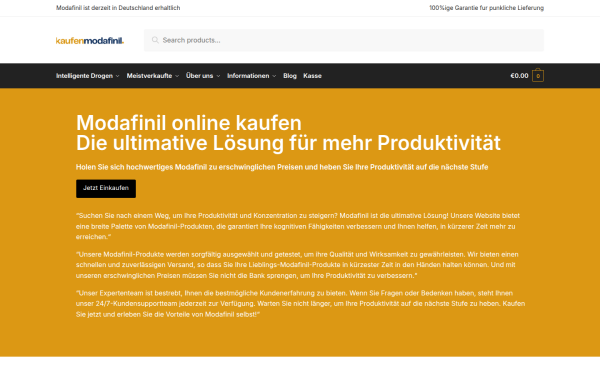Expand the Über uns chevron
Viewport: 600px width, 375px height.
pos(218,76)
